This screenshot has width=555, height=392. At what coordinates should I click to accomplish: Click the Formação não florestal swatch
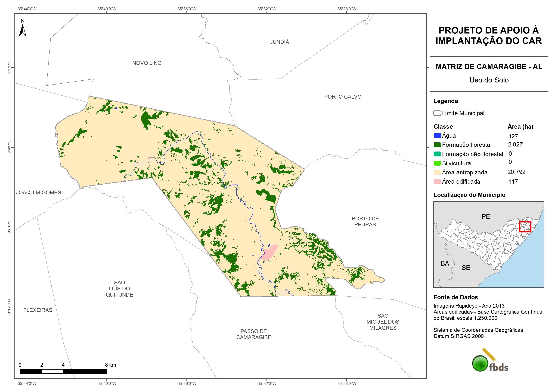(437, 154)
